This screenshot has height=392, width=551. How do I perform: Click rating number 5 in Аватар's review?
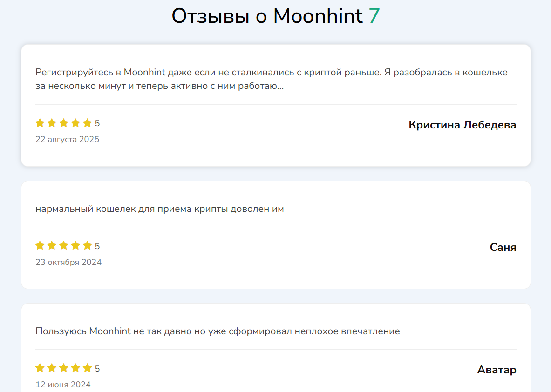pyautogui.click(x=97, y=369)
